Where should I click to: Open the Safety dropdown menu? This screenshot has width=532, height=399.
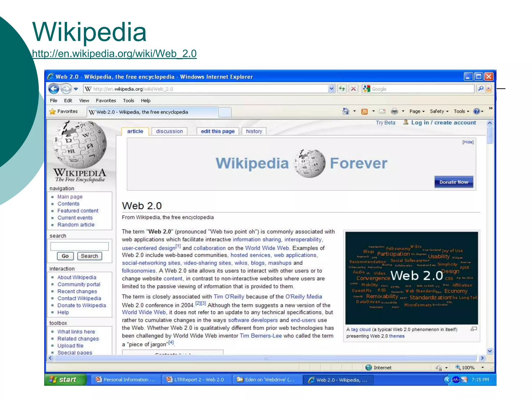(x=439, y=111)
